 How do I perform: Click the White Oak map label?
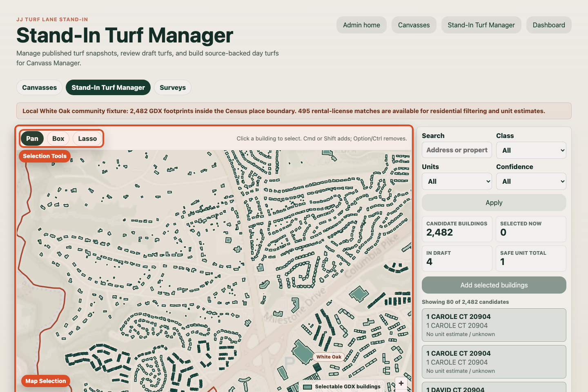(x=329, y=357)
